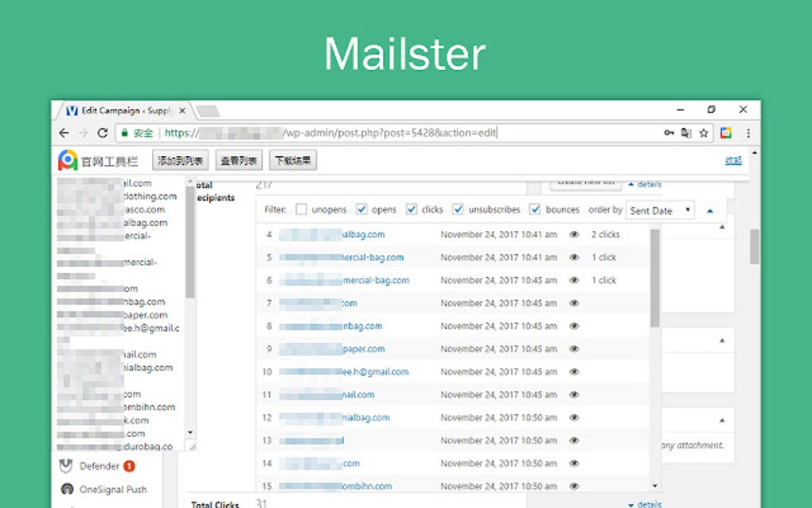Enable the unopens filter checkbox
812x508 pixels.
(300, 209)
